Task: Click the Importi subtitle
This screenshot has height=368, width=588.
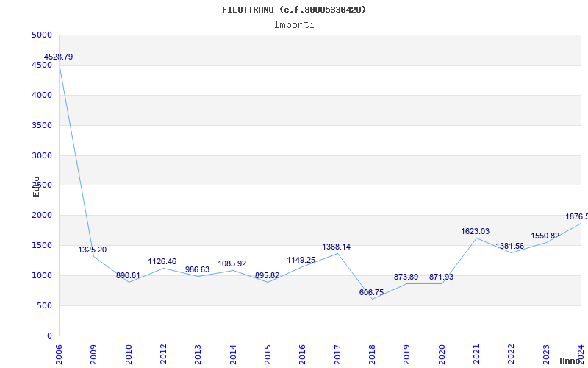Action: pos(294,25)
